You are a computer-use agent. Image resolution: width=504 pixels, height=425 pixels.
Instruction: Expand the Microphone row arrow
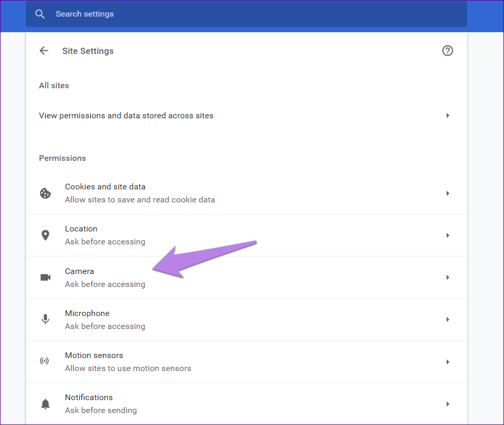(447, 320)
